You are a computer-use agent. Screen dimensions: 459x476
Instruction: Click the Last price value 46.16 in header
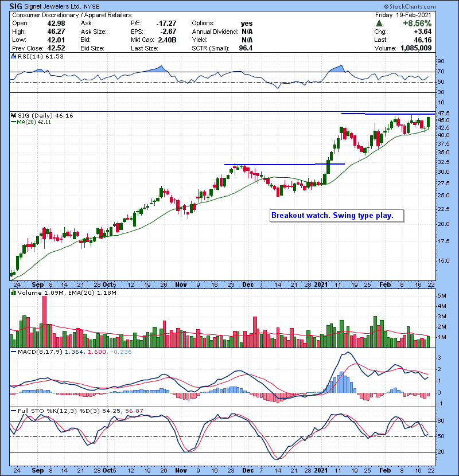pos(422,40)
